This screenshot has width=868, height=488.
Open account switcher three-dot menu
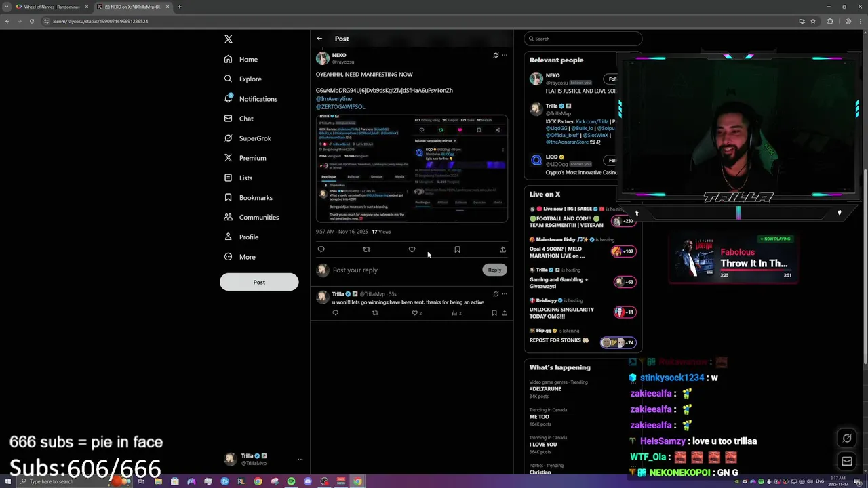[x=300, y=459]
